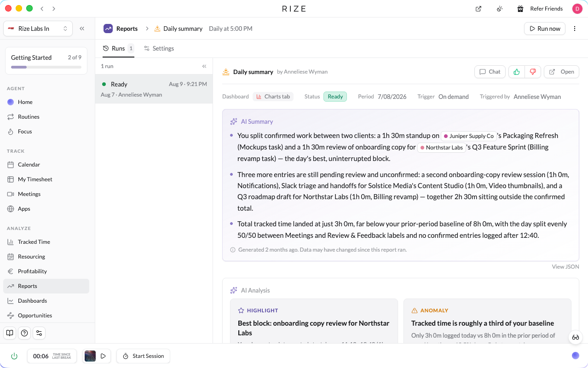Switch to the Runs tab
588x368 pixels.
pos(118,48)
